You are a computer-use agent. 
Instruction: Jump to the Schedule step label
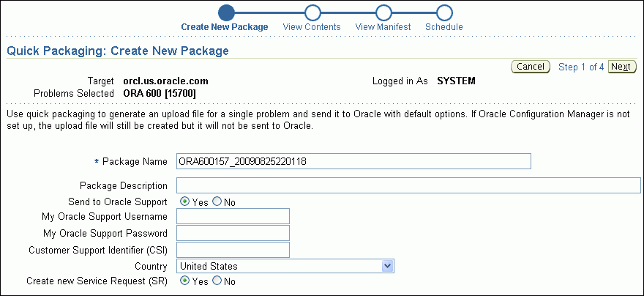click(x=443, y=27)
